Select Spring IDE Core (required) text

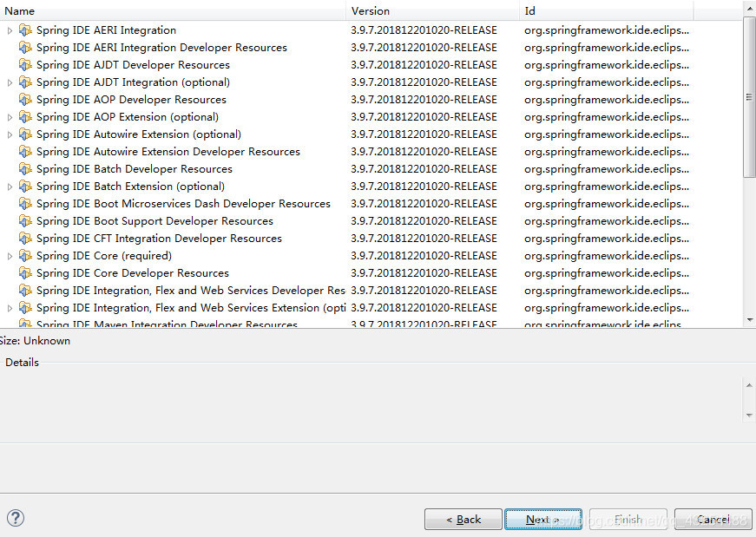click(x=104, y=256)
